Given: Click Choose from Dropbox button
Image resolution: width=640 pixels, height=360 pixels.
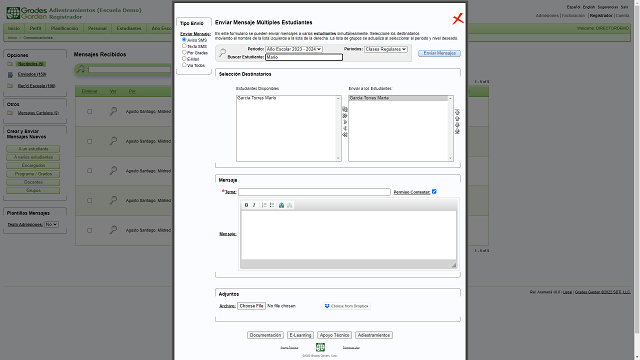Looking at the screenshot, I should coord(347,306).
